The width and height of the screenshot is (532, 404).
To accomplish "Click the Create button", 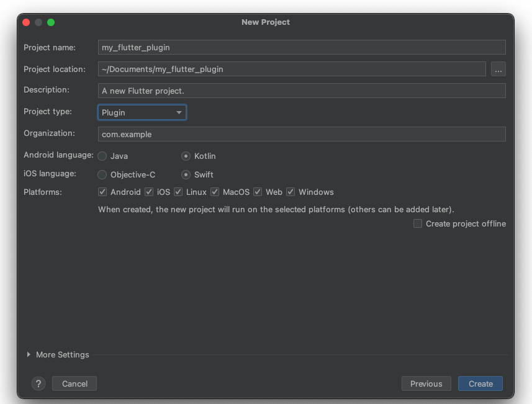I will pos(480,384).
